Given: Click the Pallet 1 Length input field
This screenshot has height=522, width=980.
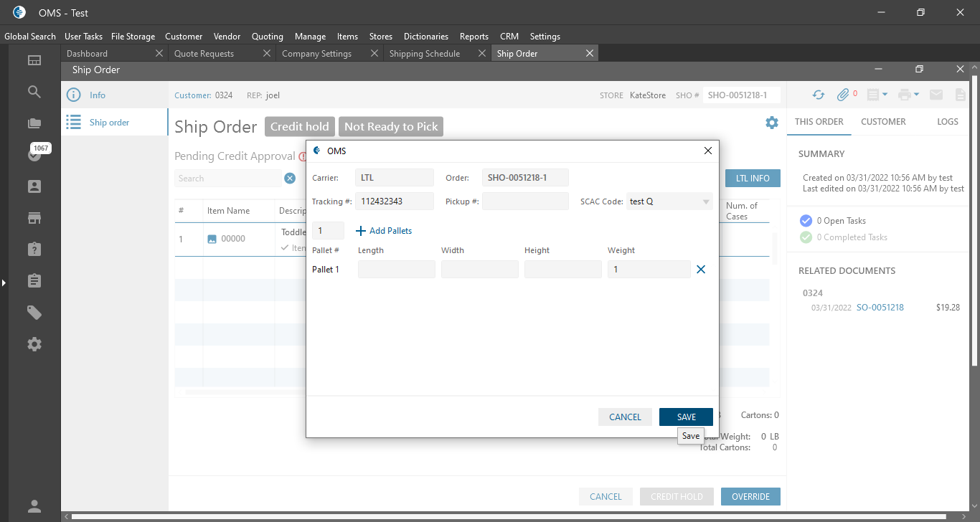Looking at the screenshot, I should 396,270.
